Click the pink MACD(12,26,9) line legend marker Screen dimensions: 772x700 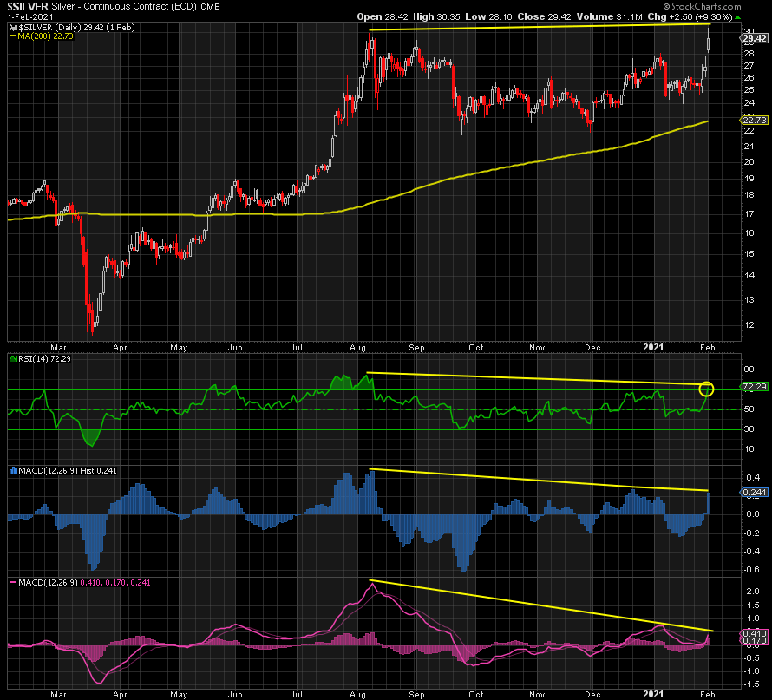click(13, 580)
